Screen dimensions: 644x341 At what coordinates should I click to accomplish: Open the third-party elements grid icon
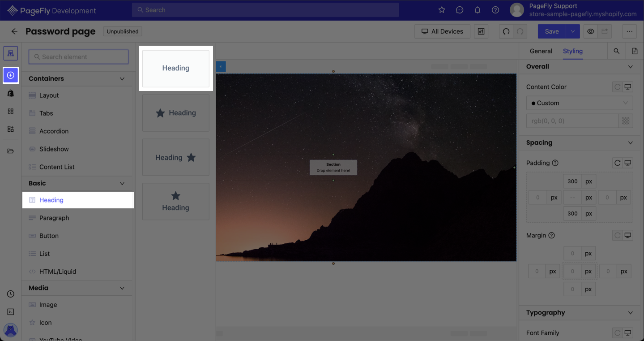[11, 111]
